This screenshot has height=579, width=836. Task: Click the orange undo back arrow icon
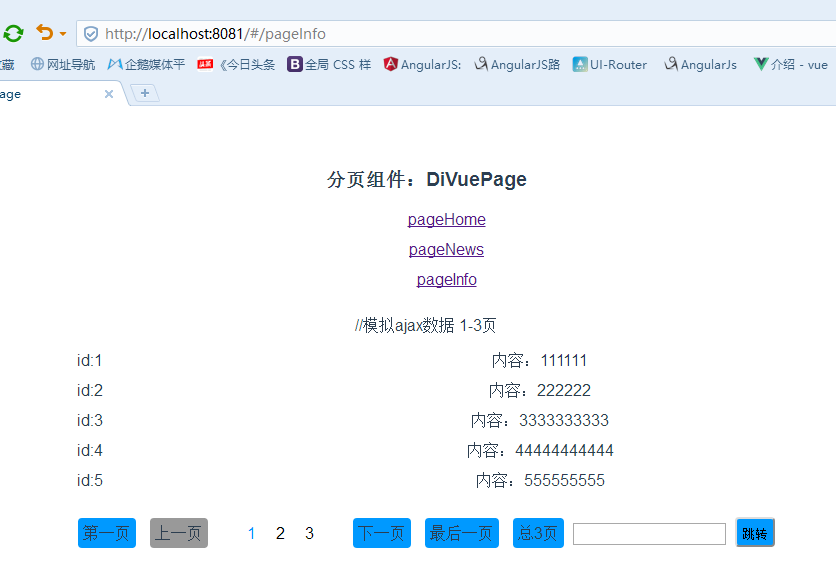point(45,33)
